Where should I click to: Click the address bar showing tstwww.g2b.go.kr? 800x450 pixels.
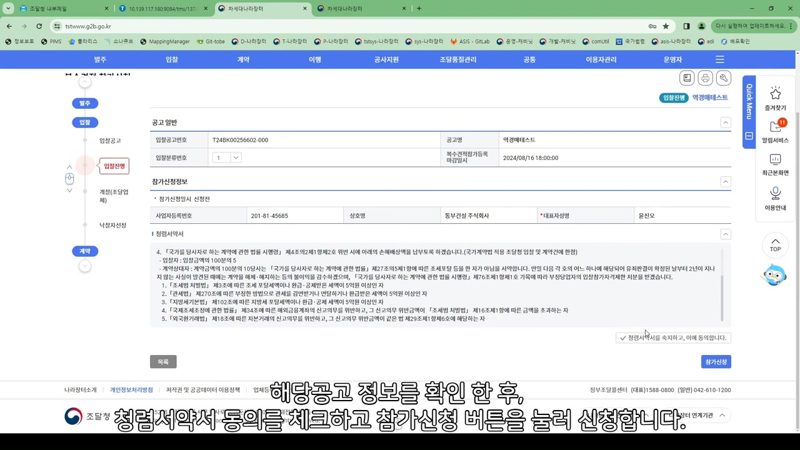[x=352, y=26]
